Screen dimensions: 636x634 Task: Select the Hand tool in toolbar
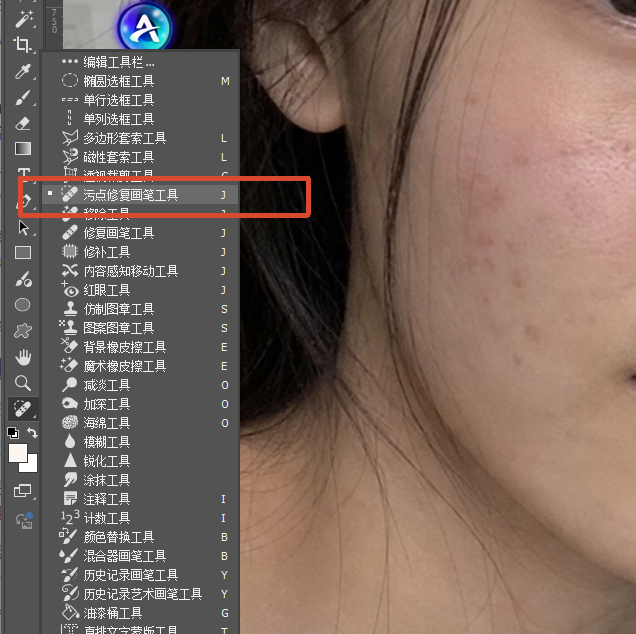coord(23,357)
